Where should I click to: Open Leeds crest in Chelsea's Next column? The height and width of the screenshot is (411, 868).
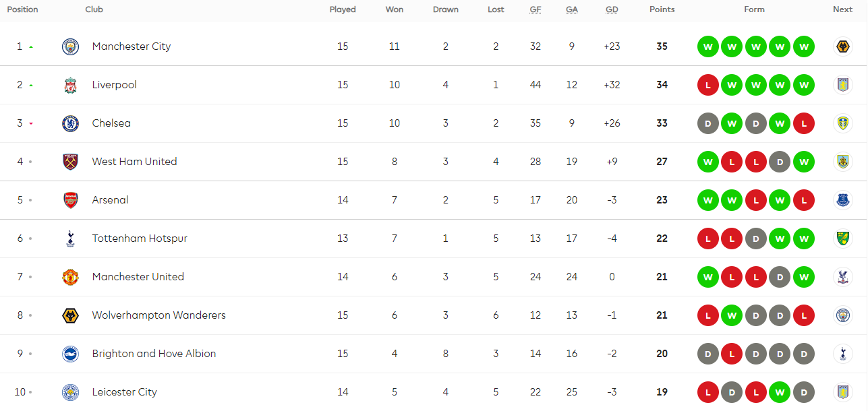842,123
